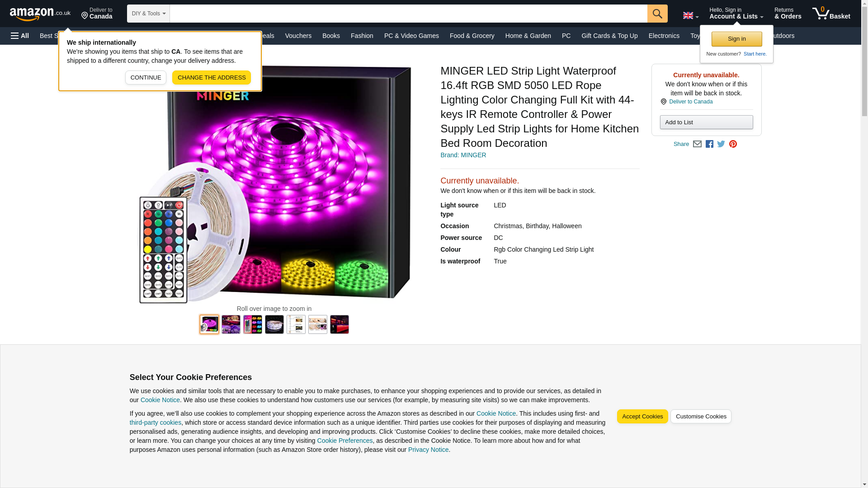The width and height of the screenshot is (868, 488).
Task: Open the basket cart icon
Action: [x=831, y=14]
